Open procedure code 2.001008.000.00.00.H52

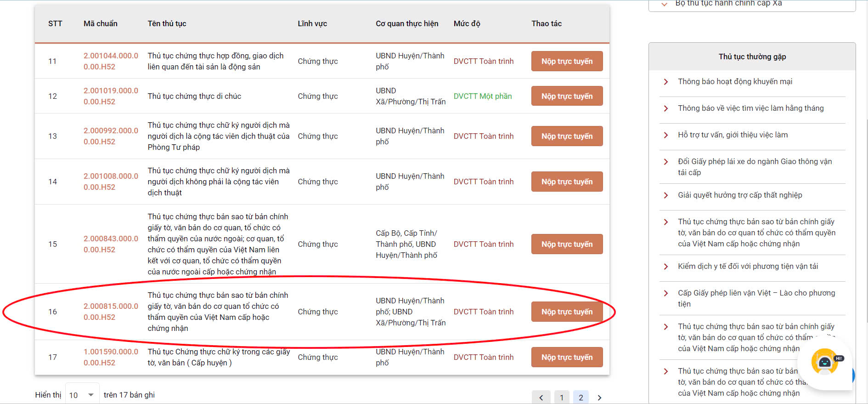[111, 182]
